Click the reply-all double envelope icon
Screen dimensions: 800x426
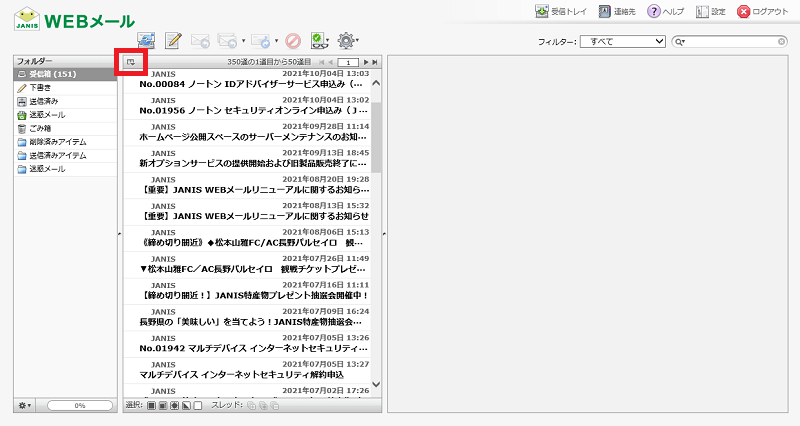tap(227, 40)
